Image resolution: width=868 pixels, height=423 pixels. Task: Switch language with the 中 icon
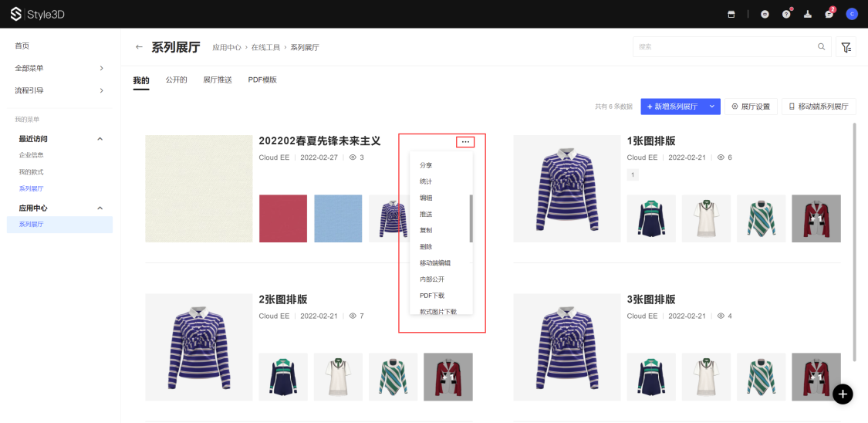765,14
